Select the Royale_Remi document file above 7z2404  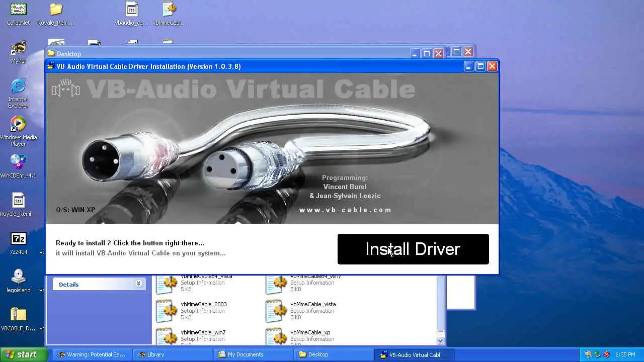coord(18,205)
